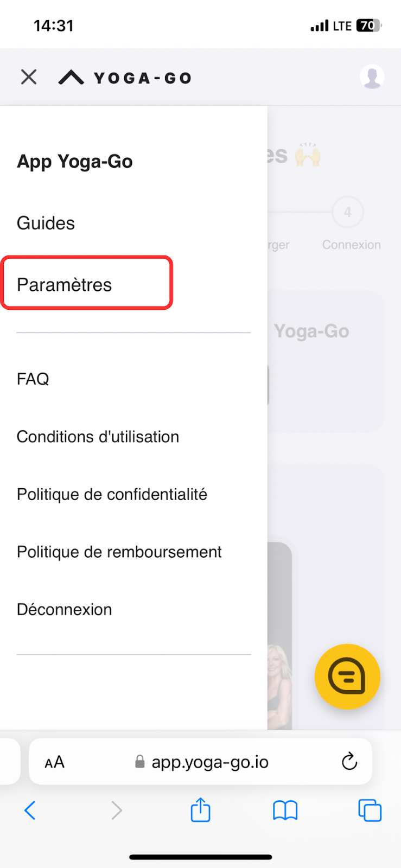Image resolution: width=401 pixels, height=868 pixels.
Task: Open Politique de remboursement page
Action: tap(119, 552)
